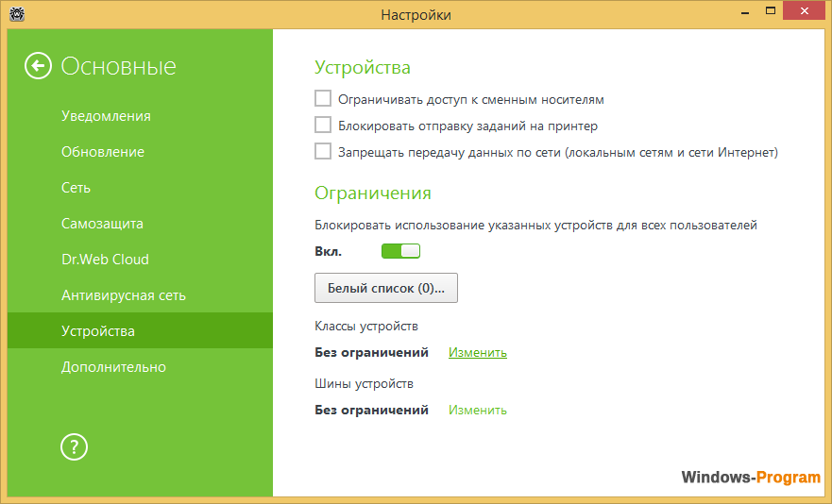
Task: Open the Белый список (0)... button
Action: [x=385, y=288]
